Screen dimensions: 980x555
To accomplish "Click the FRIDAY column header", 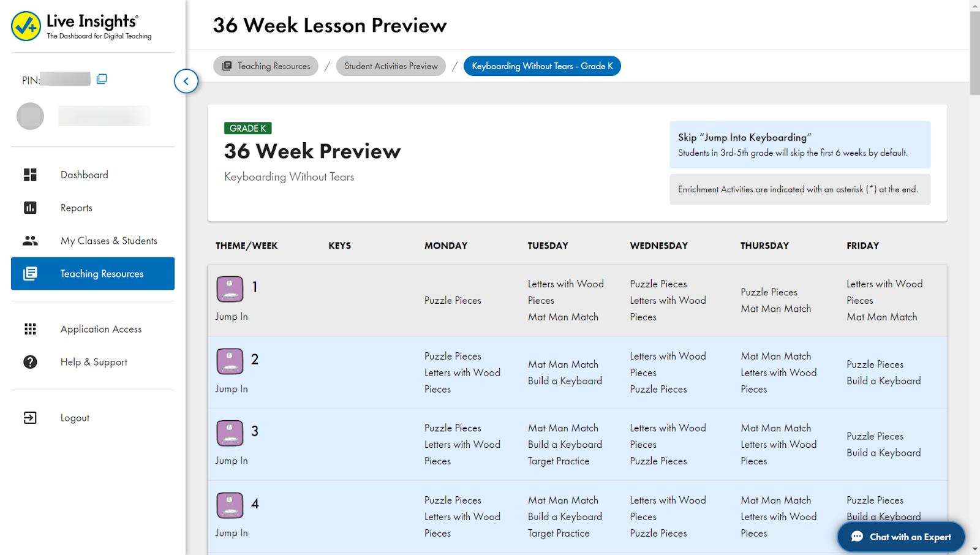I will (x=862, y=246).
